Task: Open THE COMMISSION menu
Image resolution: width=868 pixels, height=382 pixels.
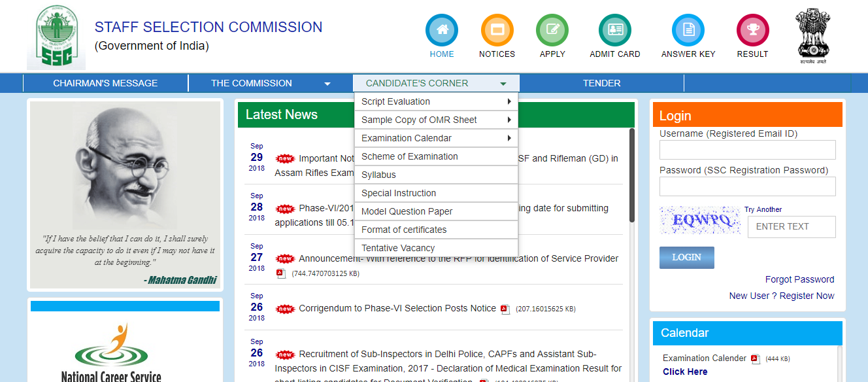Action: tap(252, 83)
